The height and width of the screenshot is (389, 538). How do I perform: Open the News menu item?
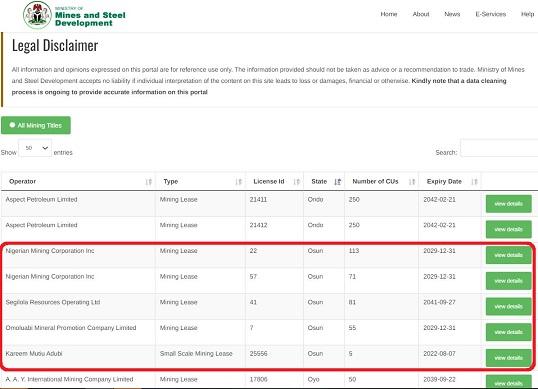452,14
